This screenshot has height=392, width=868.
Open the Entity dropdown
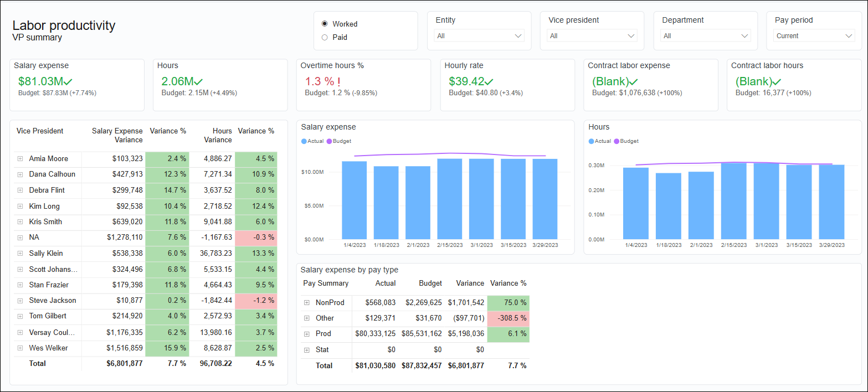479,36
